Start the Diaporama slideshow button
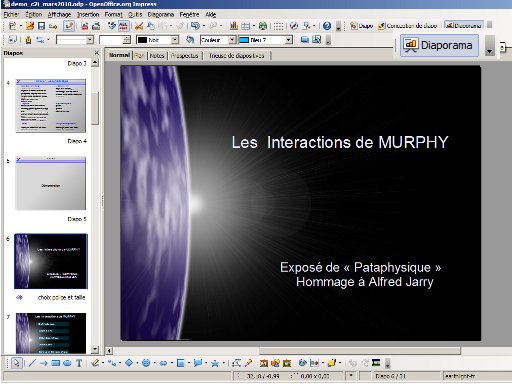Image resolution: width=512 pixels, height=384 pixels. coord(439,45)
